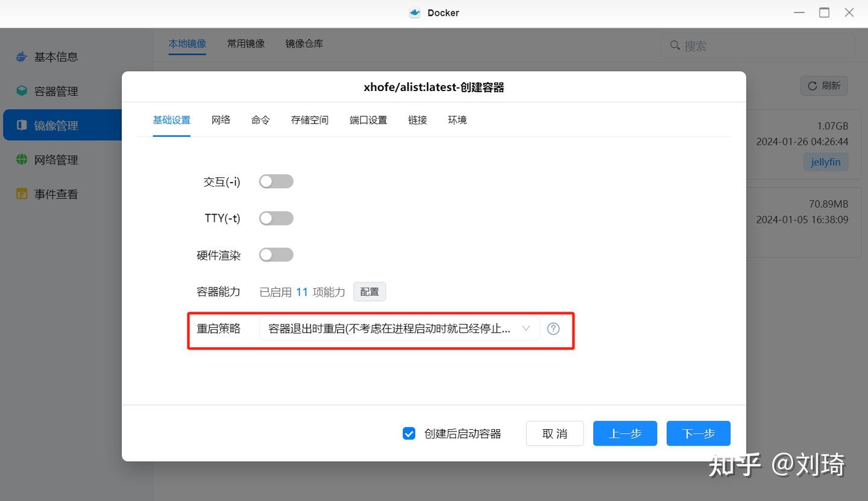Enable the 交互(-i) toggle

[x=276, y=181]
